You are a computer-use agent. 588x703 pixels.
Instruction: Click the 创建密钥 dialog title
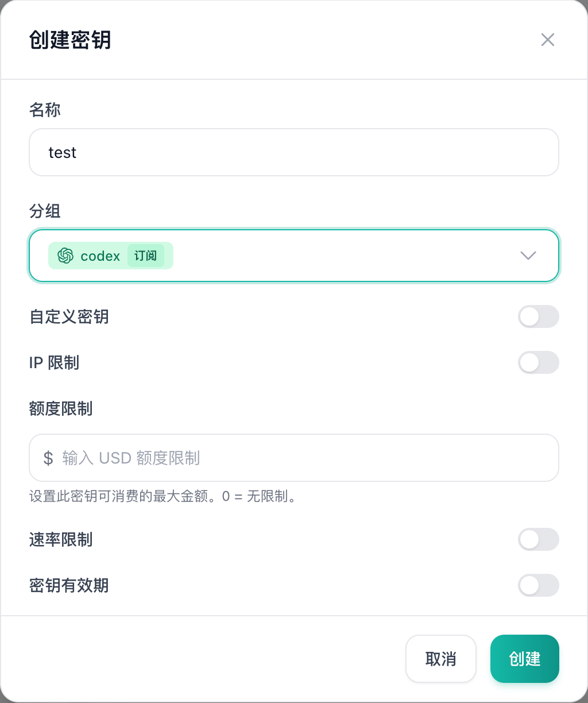70,40
